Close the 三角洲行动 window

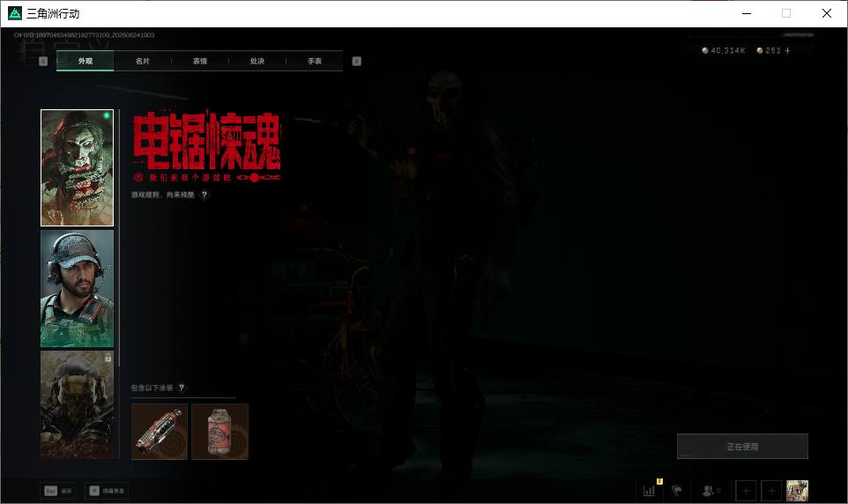(826, 13)
